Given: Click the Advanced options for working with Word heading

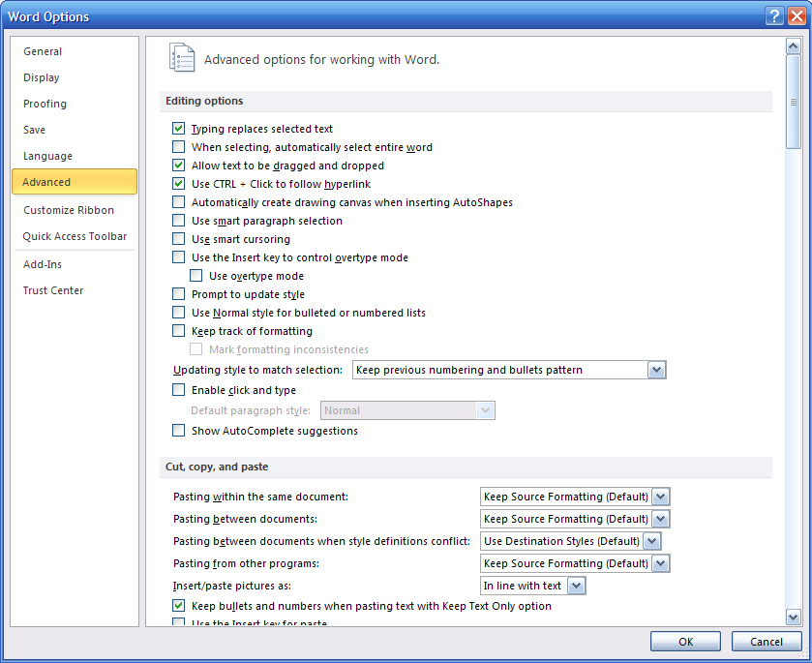Looking at the screenshot, I should pos(321,60).
